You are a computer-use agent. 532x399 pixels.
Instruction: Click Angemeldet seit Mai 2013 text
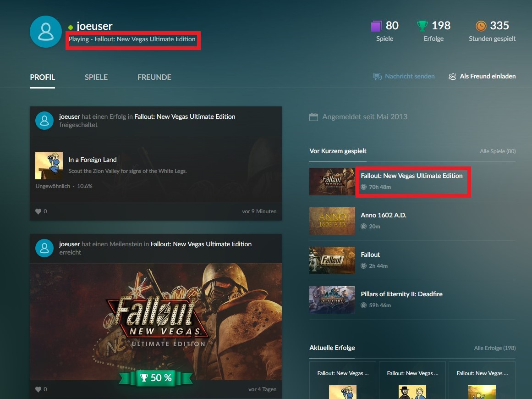pos(365,117)
